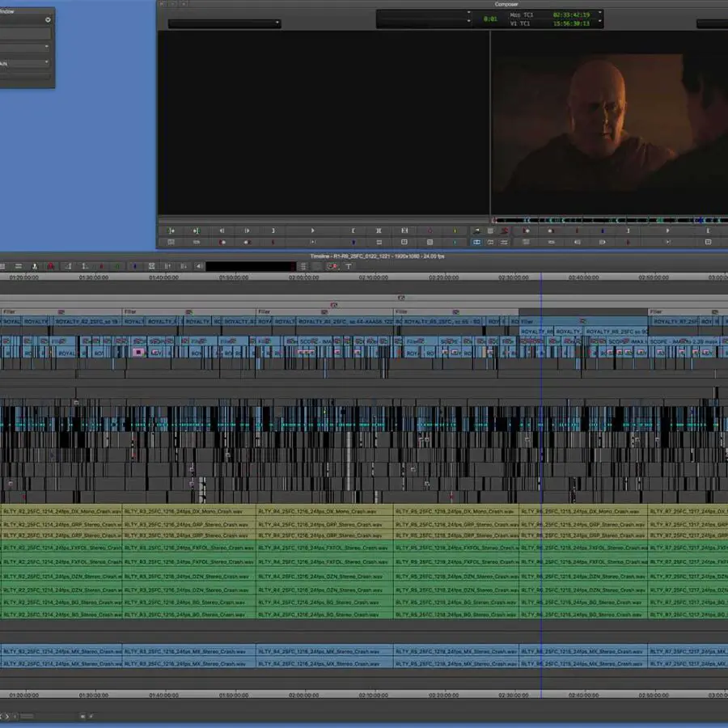Select the RLTY_R4 DX_Mono_Crash.wav audio clip

click(324, 511)
